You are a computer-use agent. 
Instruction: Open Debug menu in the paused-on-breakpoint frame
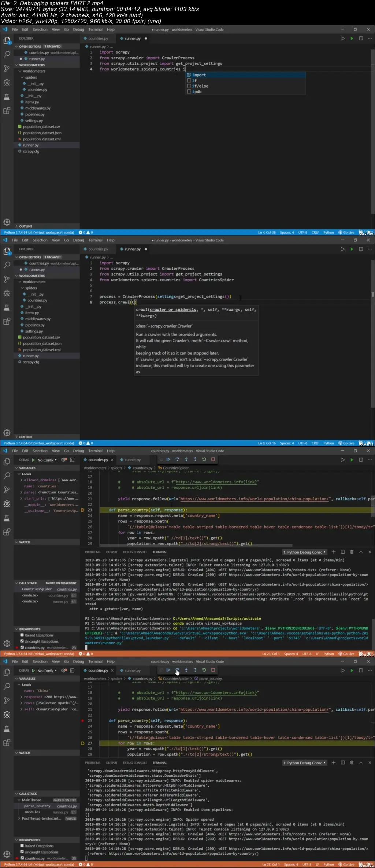click(78, 451)
